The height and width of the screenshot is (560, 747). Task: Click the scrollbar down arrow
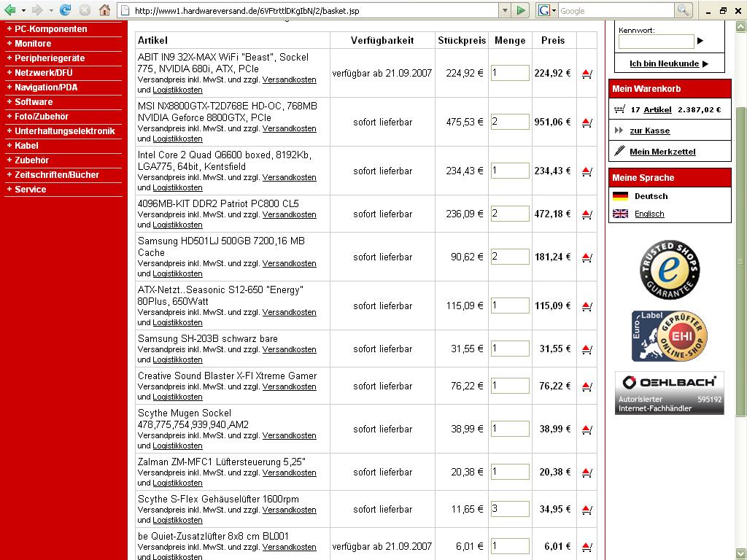coord(740,554)
